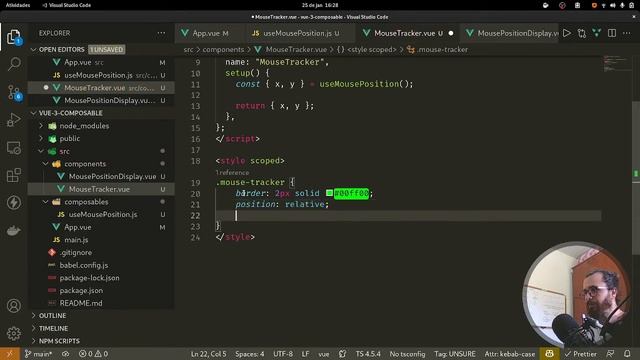Open the Explorer view in activity bar
640x360 pixels.
[14, 37]
